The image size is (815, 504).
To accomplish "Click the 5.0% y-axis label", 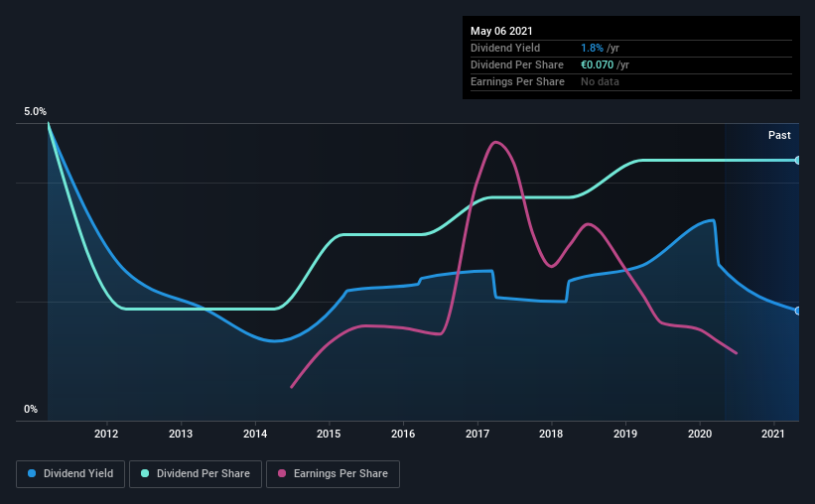I will (35, 112).
